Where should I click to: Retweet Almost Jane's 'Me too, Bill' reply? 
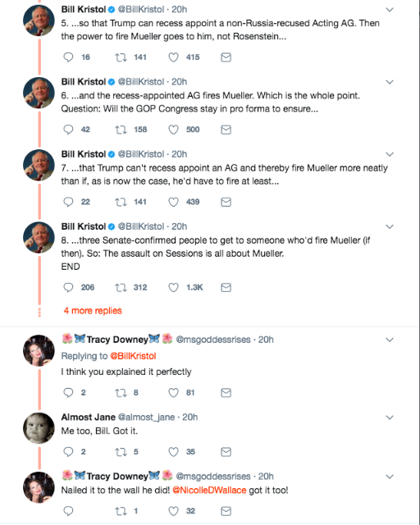coord(121,452)
